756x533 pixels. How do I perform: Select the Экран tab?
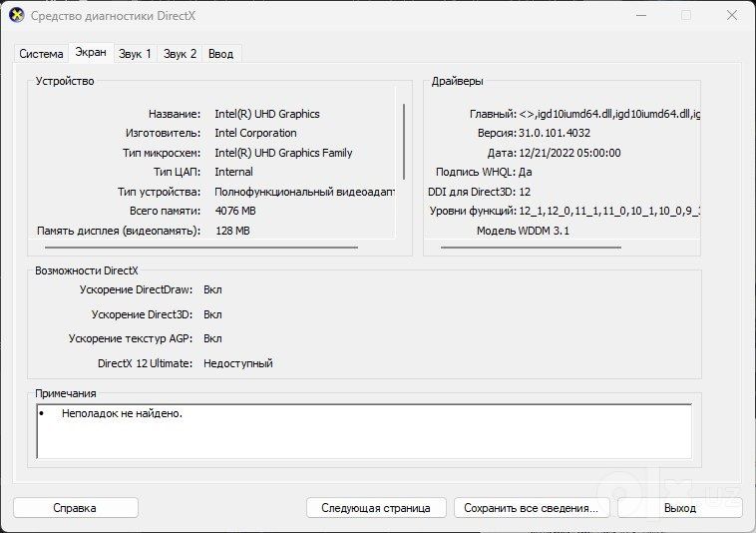click(91, 52)
